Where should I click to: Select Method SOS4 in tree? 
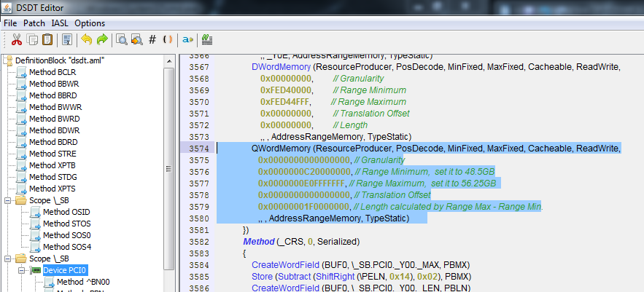67,247
